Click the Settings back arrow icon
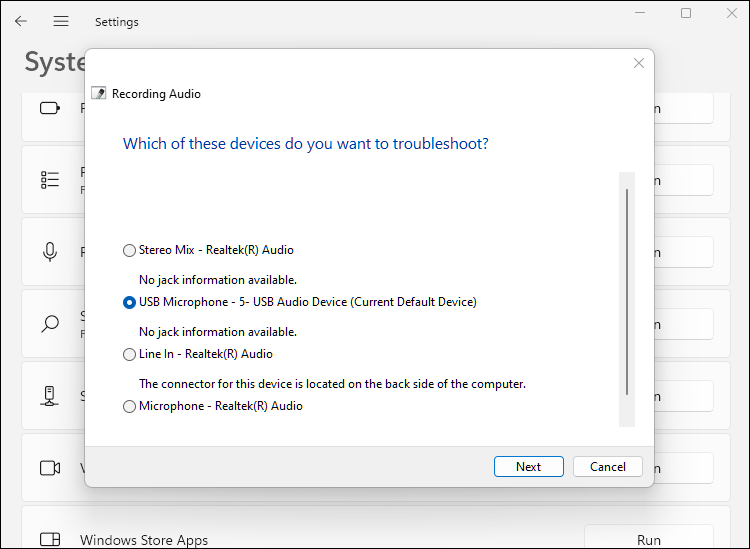Screen dimensions: 750x549 (21, 21)
